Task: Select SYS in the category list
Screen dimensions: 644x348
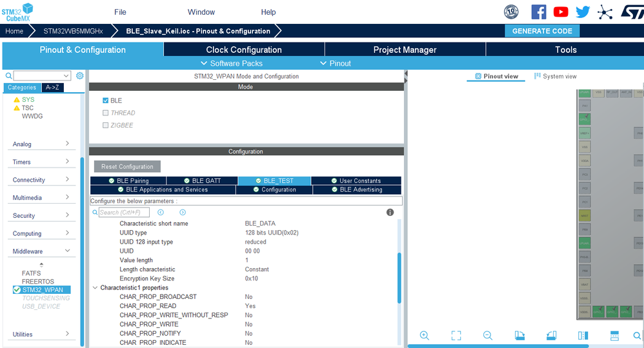Action: (28, 99)
